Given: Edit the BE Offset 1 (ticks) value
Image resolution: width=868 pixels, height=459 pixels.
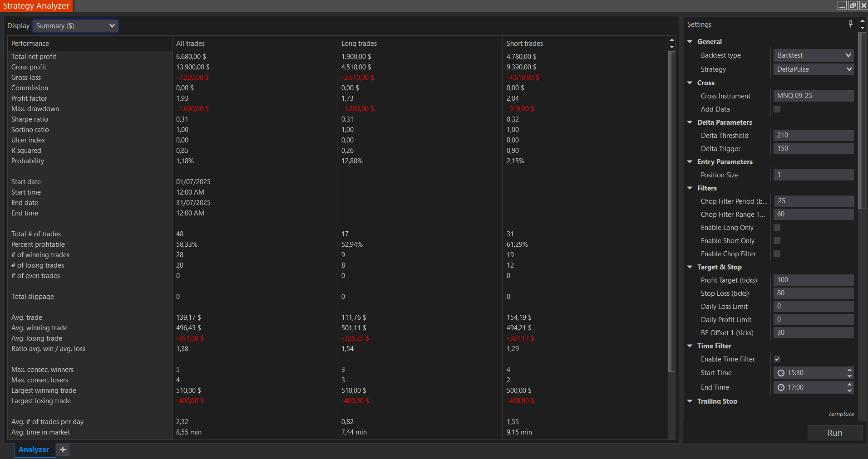Looking at the screenshot, I should click(814, 332).
